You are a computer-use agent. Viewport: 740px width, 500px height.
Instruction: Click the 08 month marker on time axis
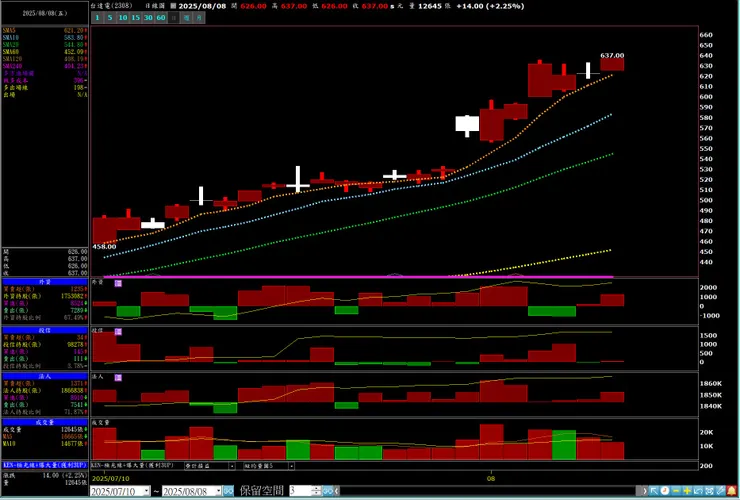click(491, 478)
